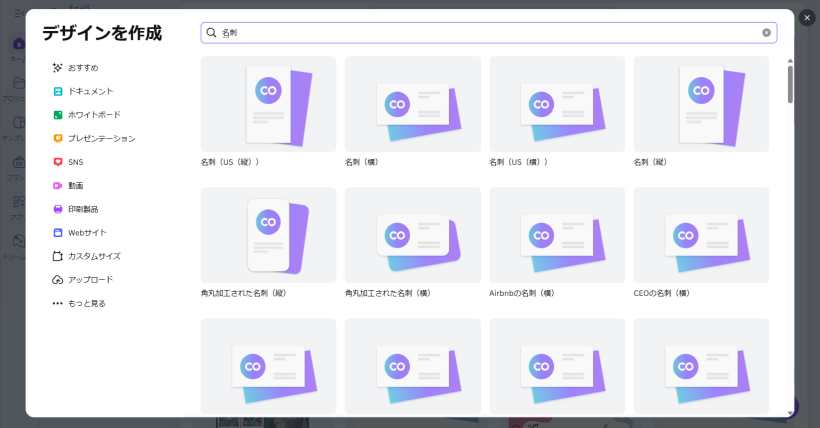
Task: Expand もっと見る for more categories
Action: point(79,303)
